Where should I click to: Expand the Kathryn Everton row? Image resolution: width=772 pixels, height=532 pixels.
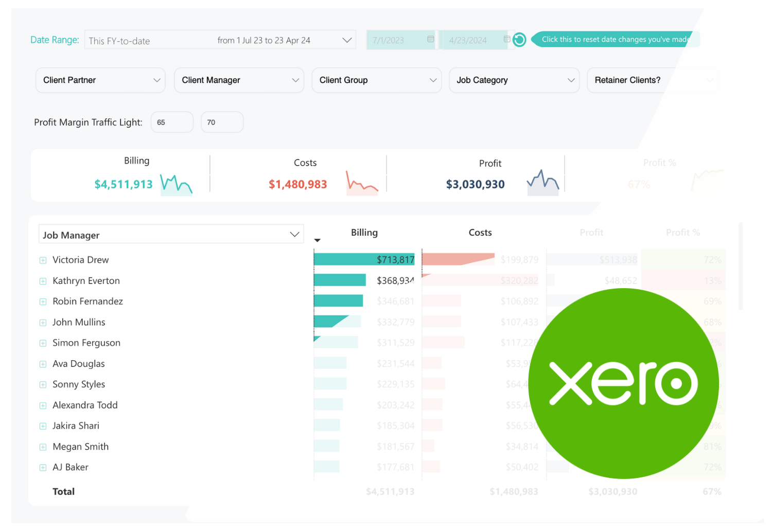(x=43, y=281)
